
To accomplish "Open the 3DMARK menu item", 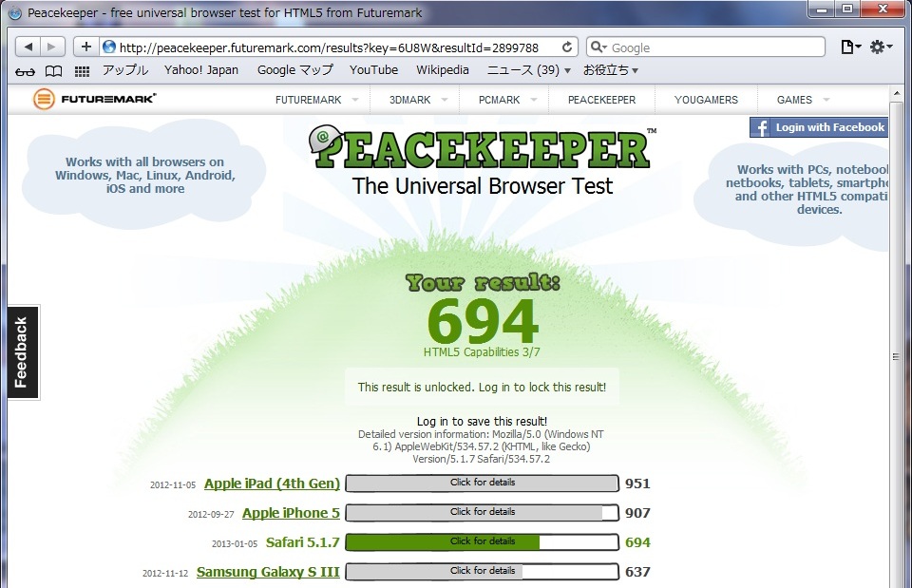I will 410,100.
